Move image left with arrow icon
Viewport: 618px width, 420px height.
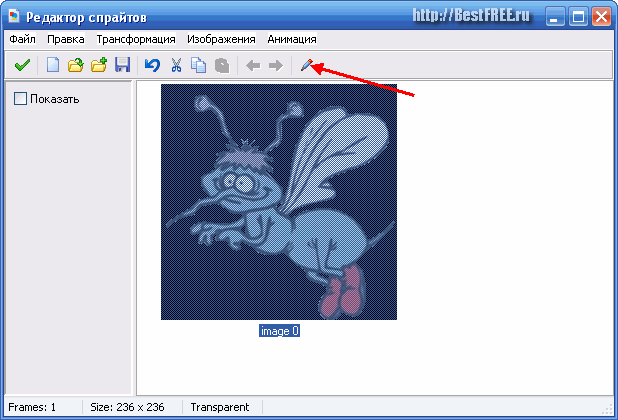tap(253, 65)
